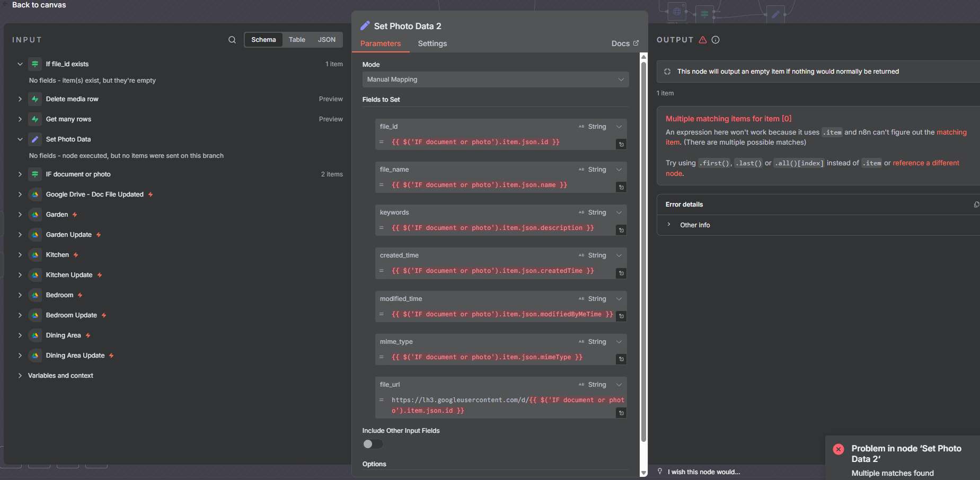This screenshot has width=980, height=480.
Task: Go back to canvas
Action: (39, 5)
